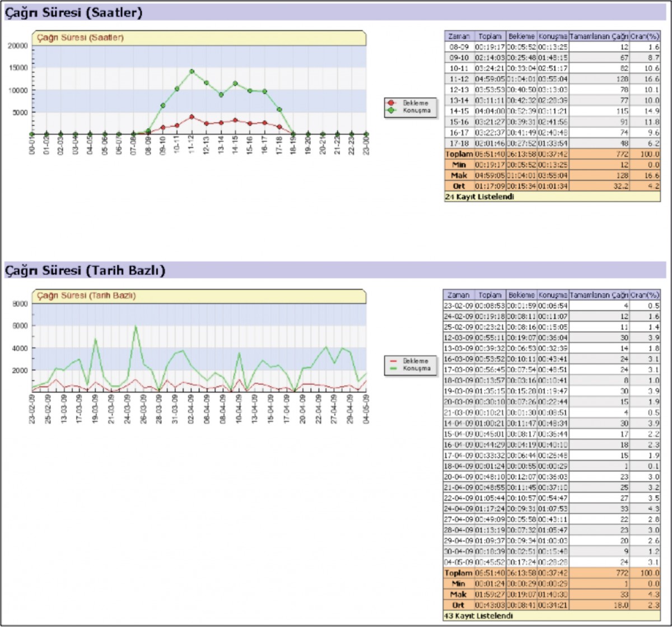
Task: Sort hourly table by Tamamlanan Çağrı header
Action: click(x=599, y=36)
